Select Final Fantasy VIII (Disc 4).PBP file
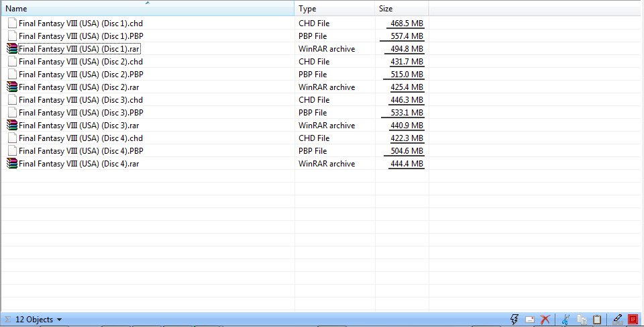 pos(80,151)
